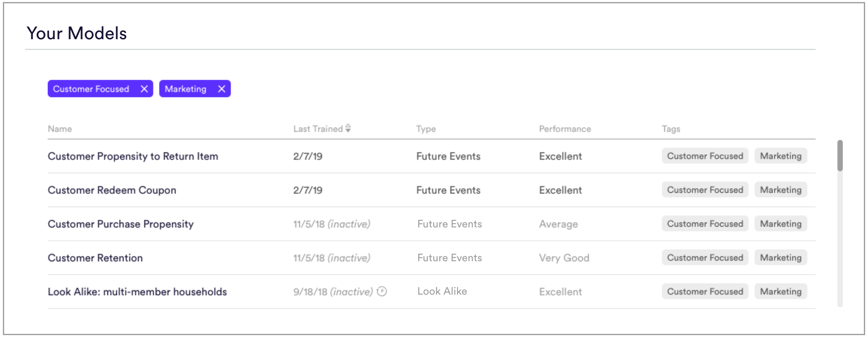Open Customer Propensity to Return Item model

(133, 156)
